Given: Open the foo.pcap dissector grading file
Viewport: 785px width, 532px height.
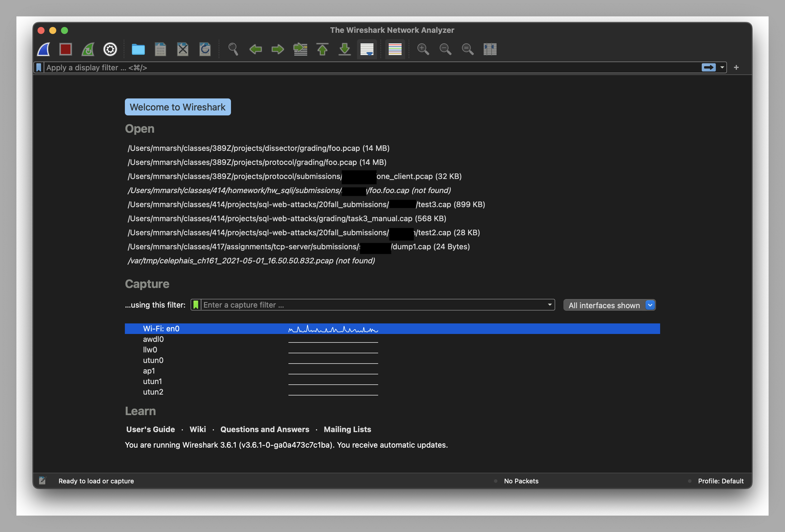Looking at the screenshot, I should 257,148.
